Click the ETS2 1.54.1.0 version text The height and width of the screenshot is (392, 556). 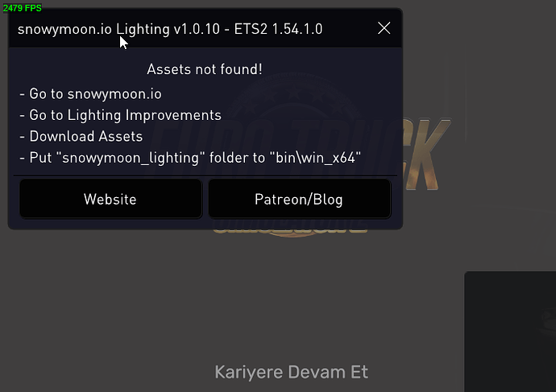278,29
